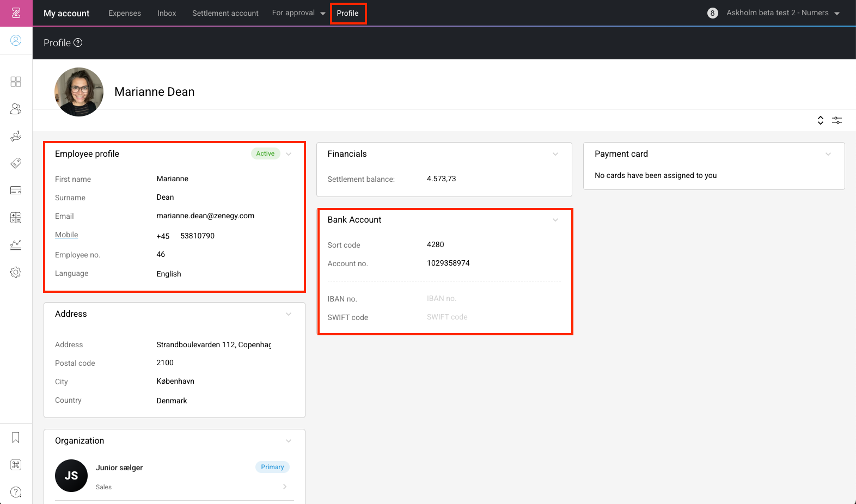
Task: Click the email marianne.dean@zenegy.com
Action: (205, 216)
